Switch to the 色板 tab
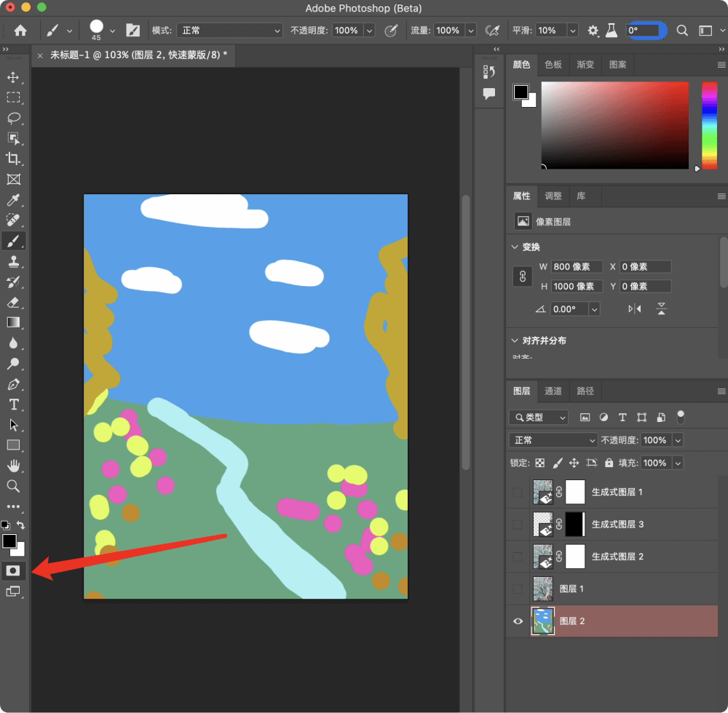 tap(553, 64)
